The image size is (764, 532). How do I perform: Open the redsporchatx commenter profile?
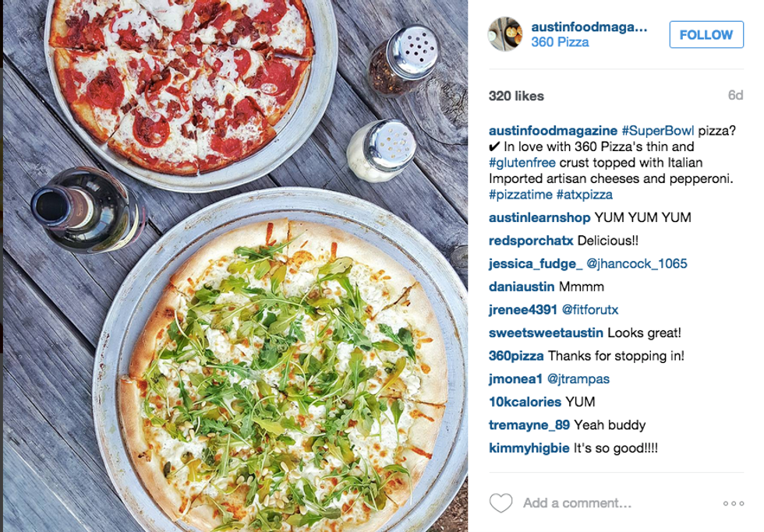coord(531,241)
